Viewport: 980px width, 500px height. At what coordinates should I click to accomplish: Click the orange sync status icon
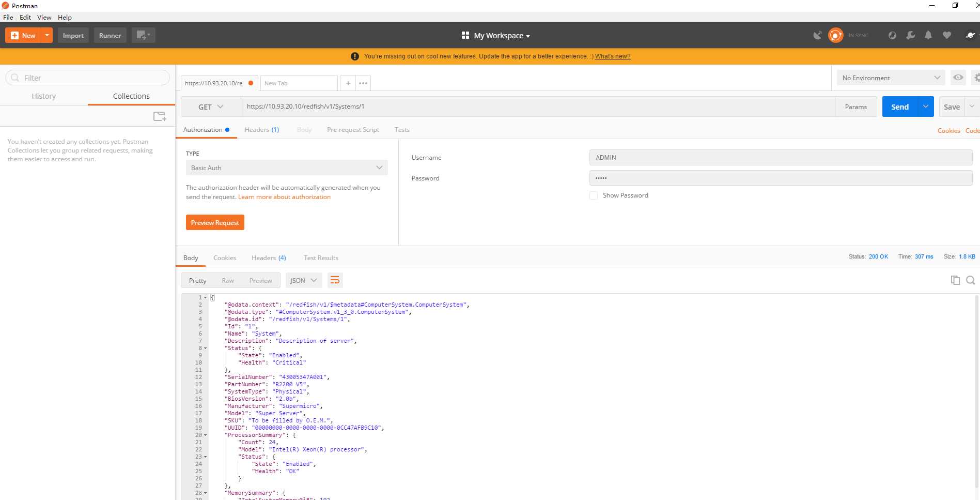(x=835, y=35)
